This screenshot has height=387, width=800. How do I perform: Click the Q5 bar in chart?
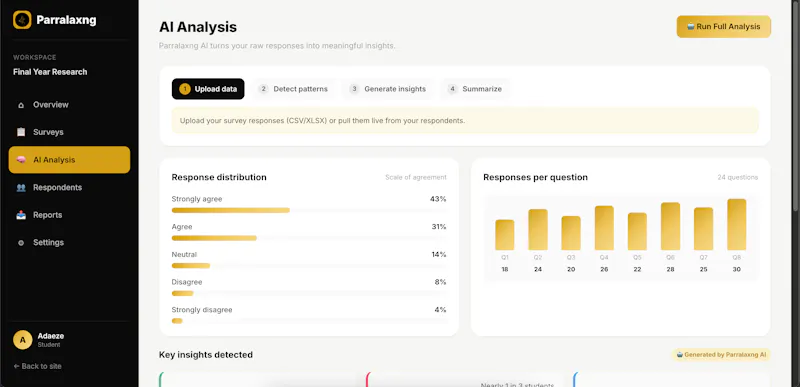[637, 231]
